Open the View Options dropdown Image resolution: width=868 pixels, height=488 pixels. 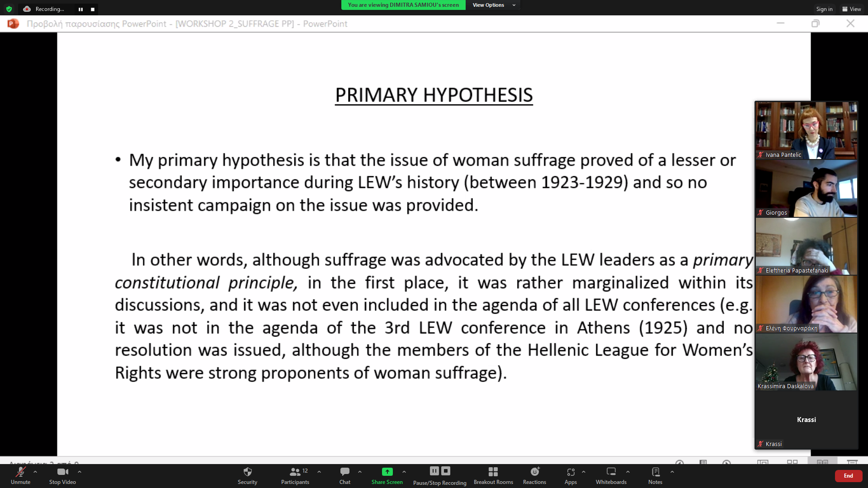click(x=493, y=5)
